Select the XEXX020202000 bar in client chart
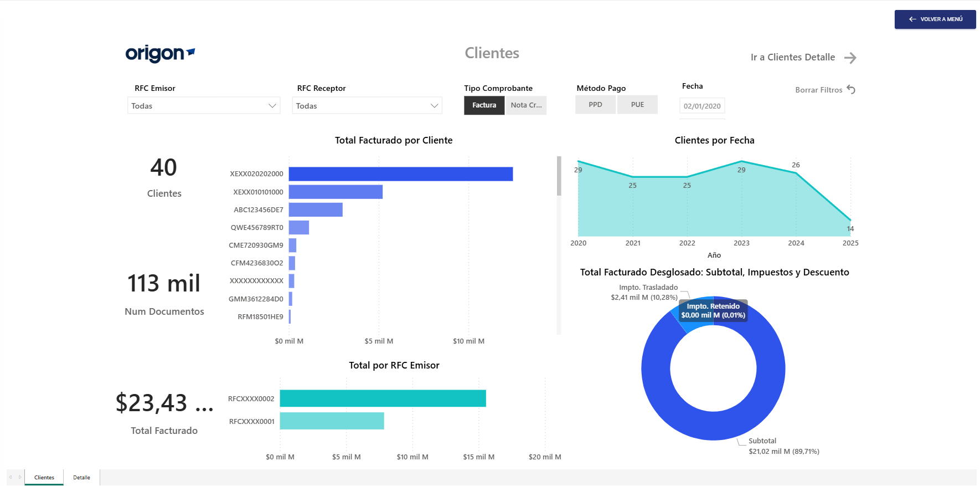The width and height of the screenshot is (980, 486). (x=400, y=174)
